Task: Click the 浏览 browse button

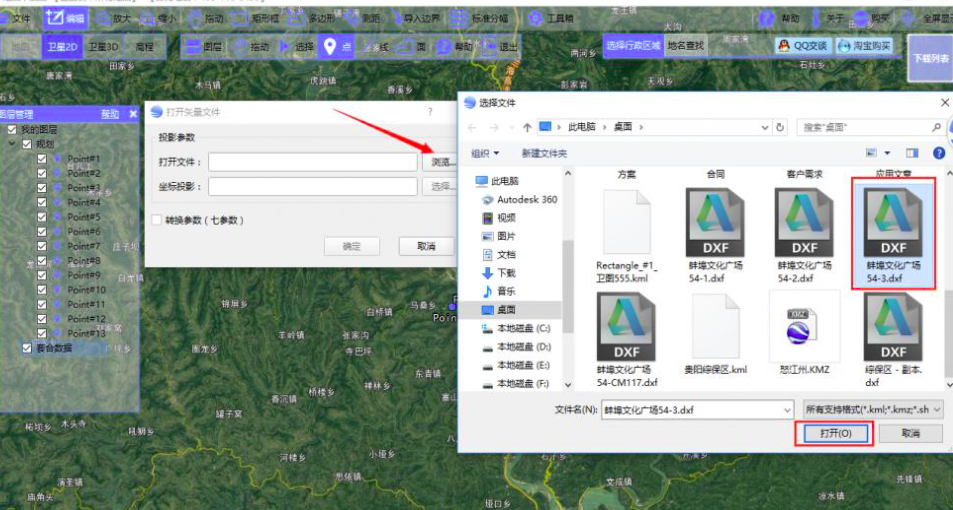Action: 439,162
